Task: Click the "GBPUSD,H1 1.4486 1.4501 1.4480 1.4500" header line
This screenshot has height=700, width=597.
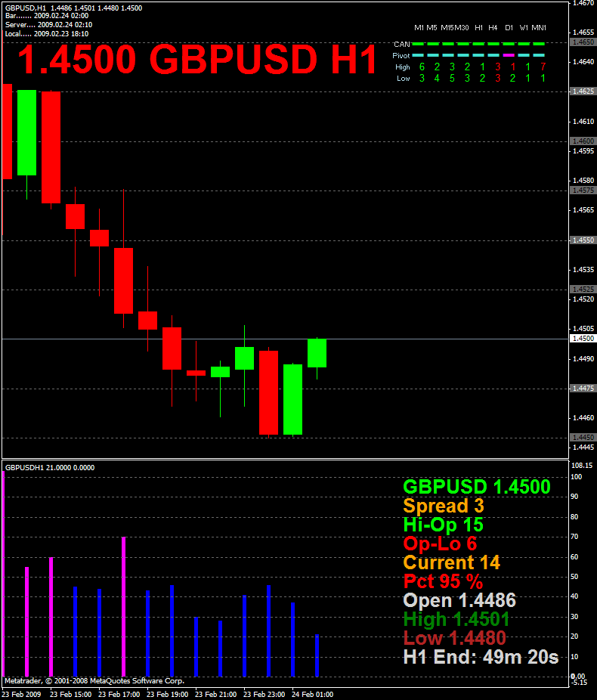Action: [73, 8]
